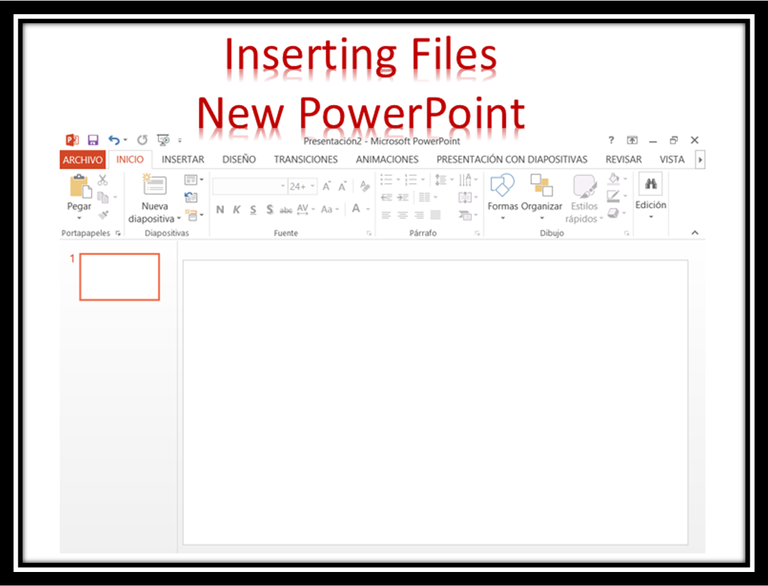Decrease font size with smaller A icon
The height and width of the screenshot is (586, 768).
342,186
